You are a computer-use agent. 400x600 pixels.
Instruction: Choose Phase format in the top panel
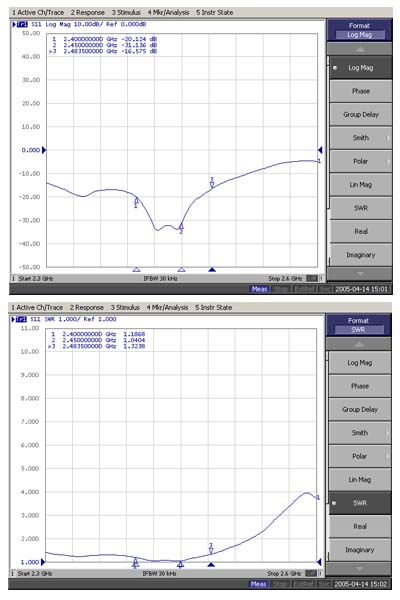(361, 91)
